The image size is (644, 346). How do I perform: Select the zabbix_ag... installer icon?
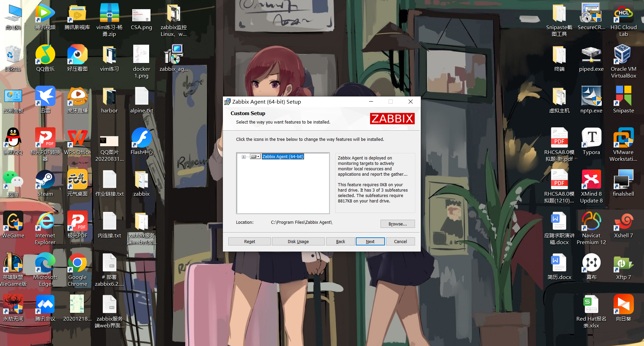click(x=174, y=58)
